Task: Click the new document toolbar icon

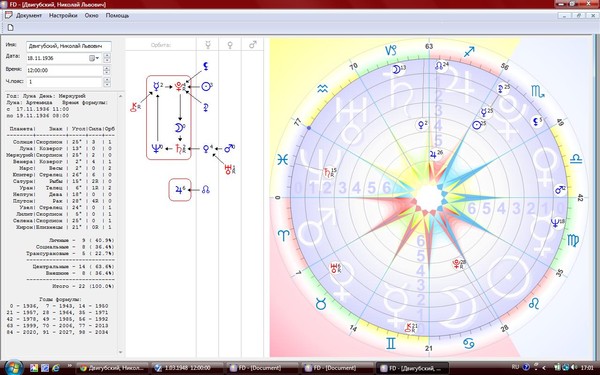Action: 10,28
